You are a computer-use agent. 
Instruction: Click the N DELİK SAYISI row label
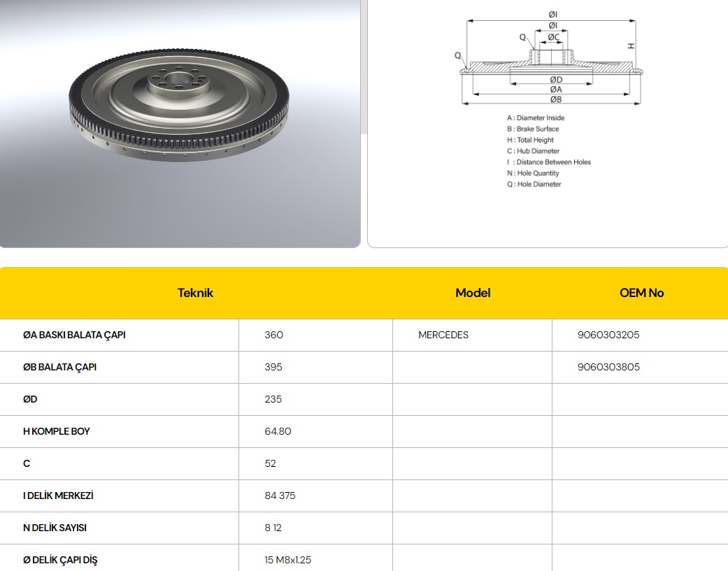click(x=55, y=528)
